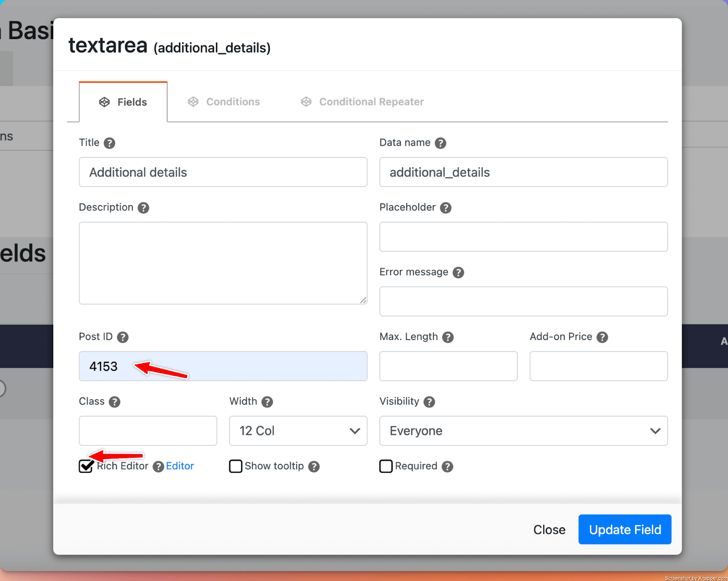Click Close to dismiss the dialog
The height and width of the screenshot is (581, 728).
tap(549, 530)
